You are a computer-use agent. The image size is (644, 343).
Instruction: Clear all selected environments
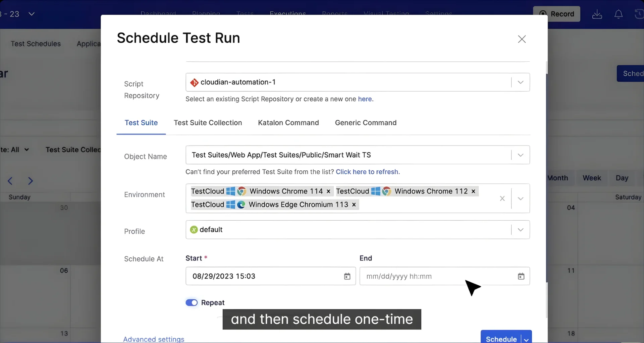502,198
